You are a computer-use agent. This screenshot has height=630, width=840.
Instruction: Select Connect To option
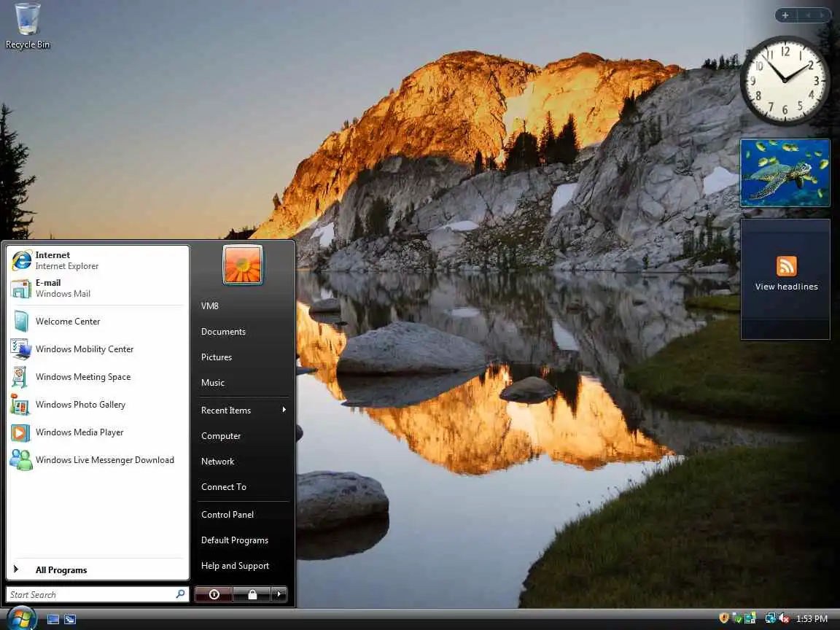[243, 487]
